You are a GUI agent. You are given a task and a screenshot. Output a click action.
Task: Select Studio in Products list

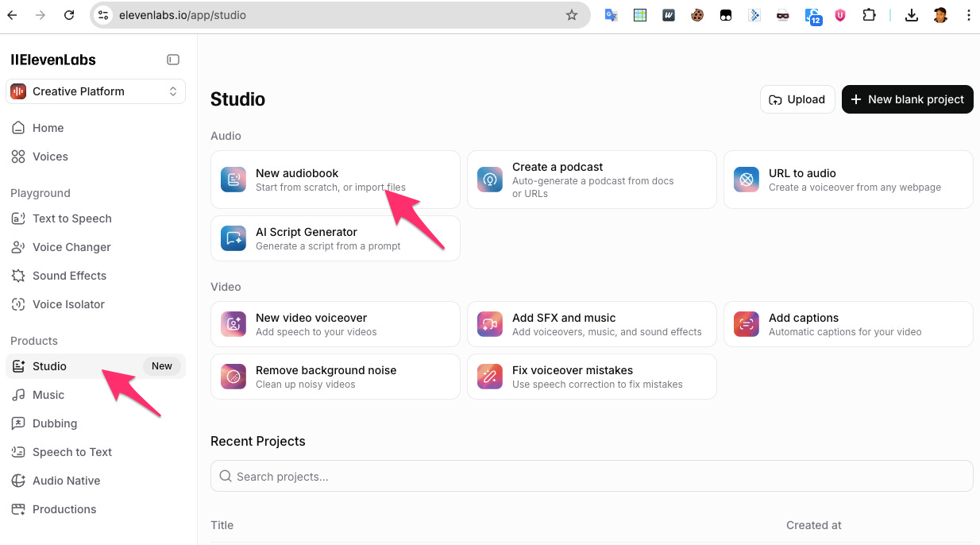(95, 366)
